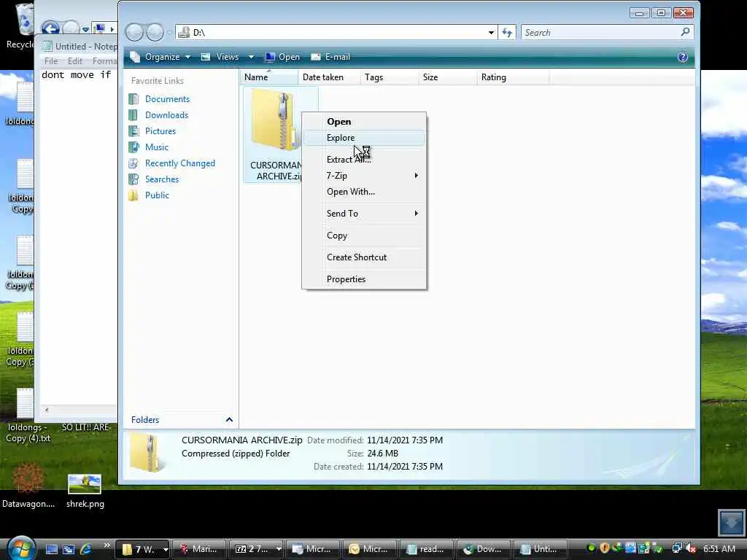Click the E-mail toolbar button

tap(330, 57)
